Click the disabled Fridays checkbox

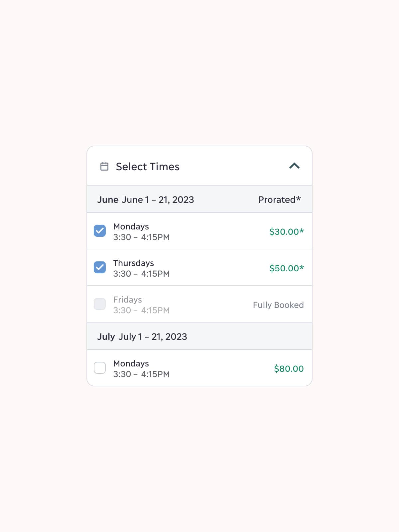click(100, 304)
